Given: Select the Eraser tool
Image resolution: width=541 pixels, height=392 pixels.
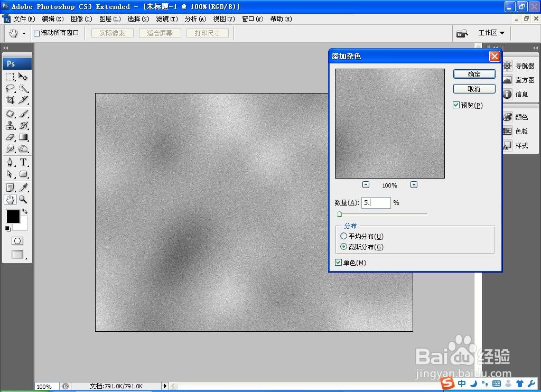Looking at the screenshot, I should (10, 137).
